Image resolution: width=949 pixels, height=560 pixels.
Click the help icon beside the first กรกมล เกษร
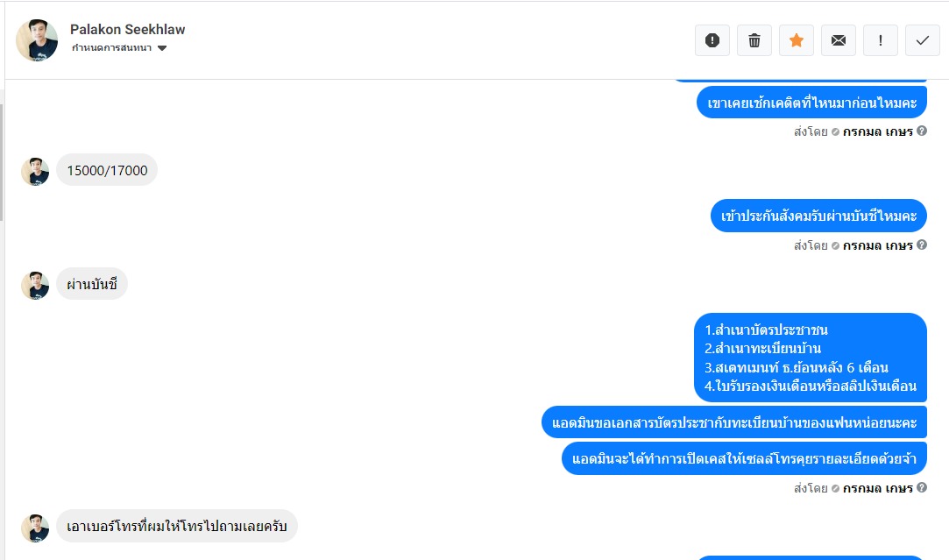(x=922, y=131)
